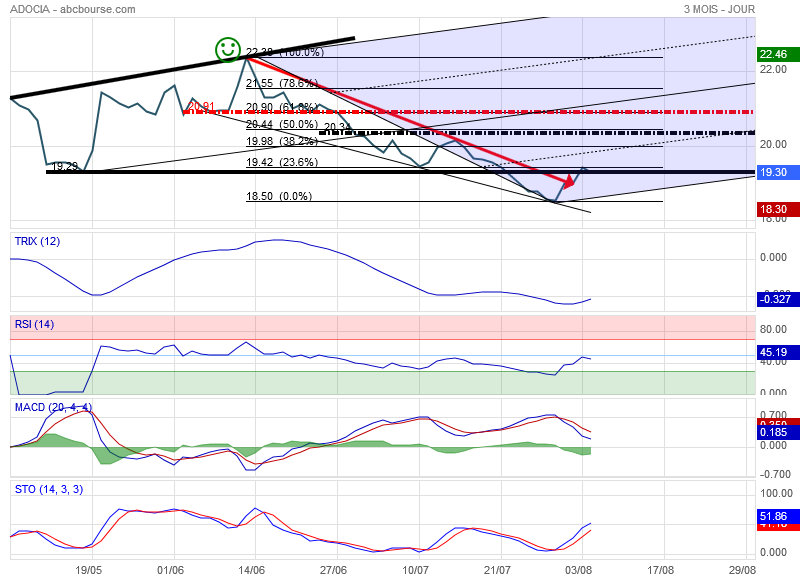This screenshot has width=800, height=580.
Task: Click the red 18.30 price tag
Action: click(x=778, y=209)
